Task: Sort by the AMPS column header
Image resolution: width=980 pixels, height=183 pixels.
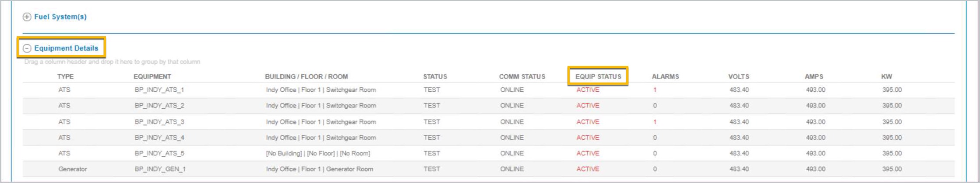Action: (x=814, y=76)
